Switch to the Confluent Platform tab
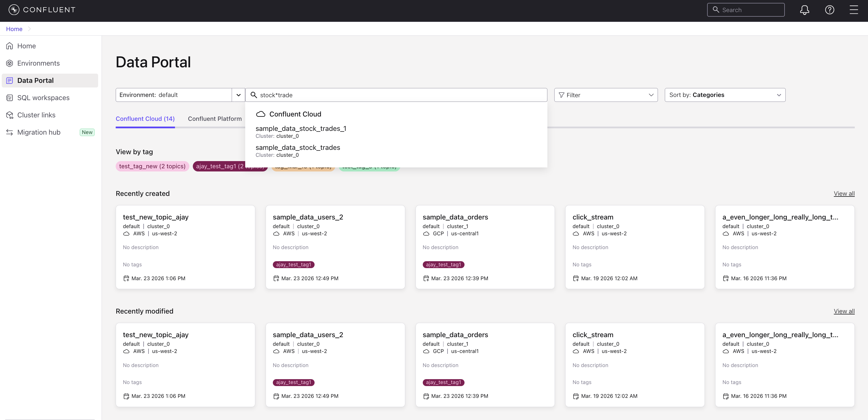Image resolution: width=868 pixels, height=420 pixels. [215, 119]
